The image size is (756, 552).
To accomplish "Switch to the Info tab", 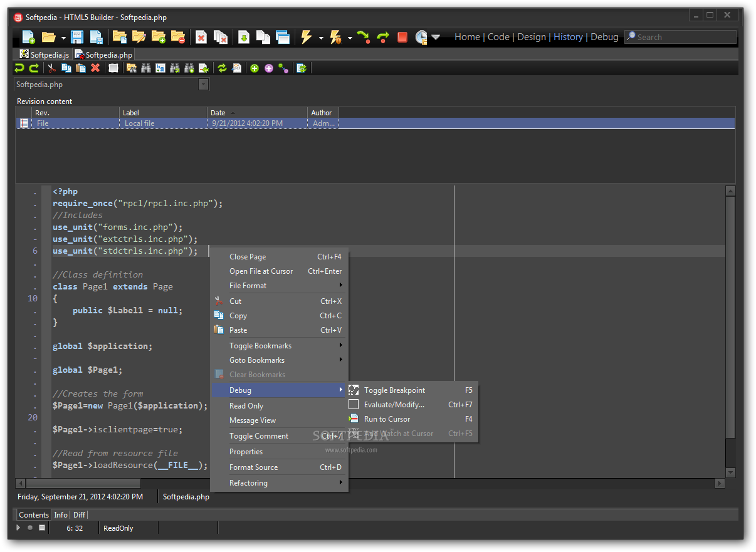I will (x=61, y=515).
